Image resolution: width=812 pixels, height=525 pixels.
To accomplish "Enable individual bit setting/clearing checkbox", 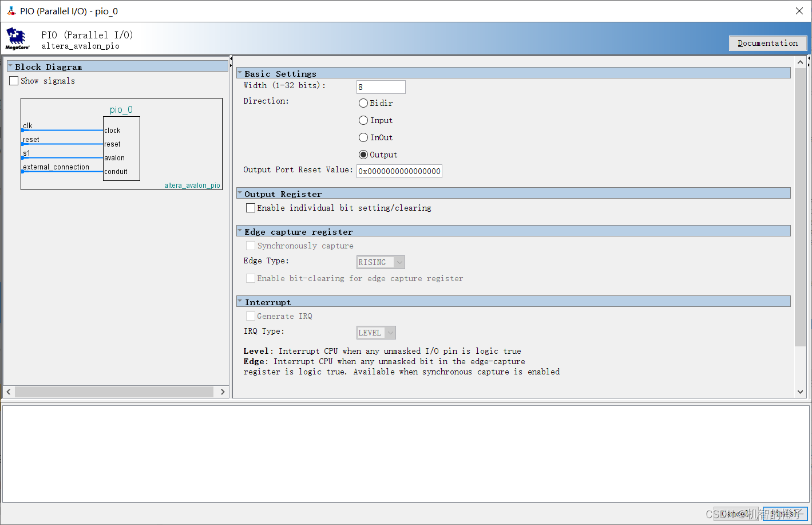I will coord(251,208).
